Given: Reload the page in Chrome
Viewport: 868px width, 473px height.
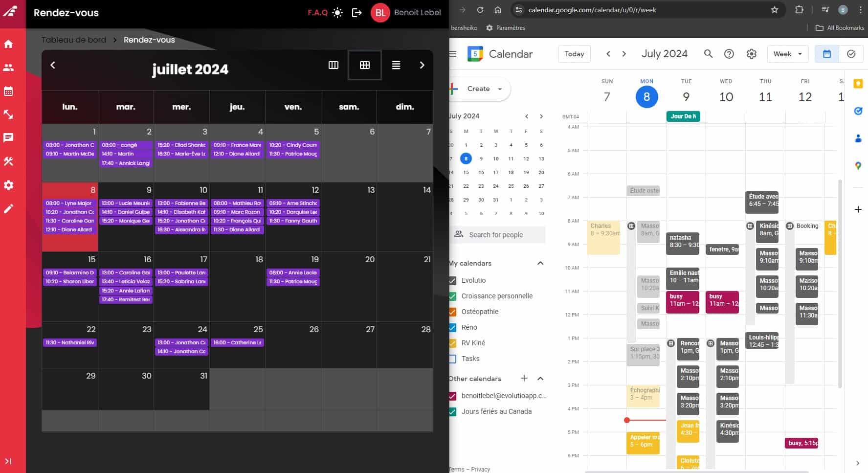Looking at the screenshot, I should [480, 10].
